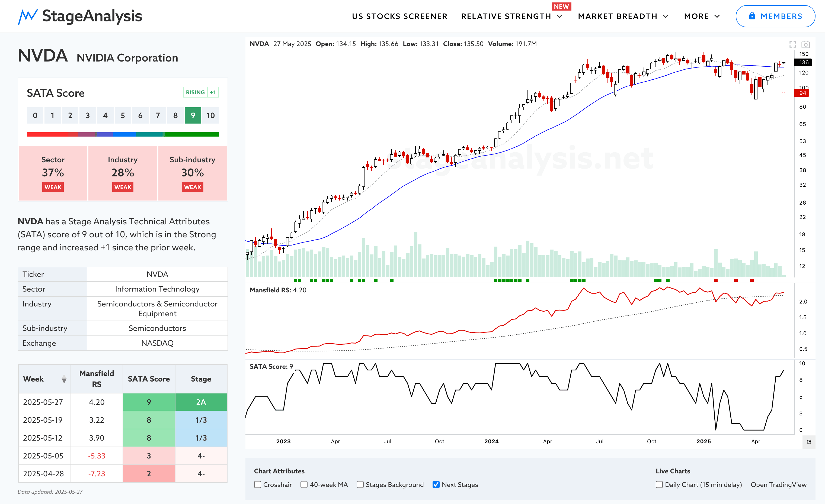Click Information Technology sector value
Image resolution: width=825 pixels, height=504 pixels.
[157, 289]
